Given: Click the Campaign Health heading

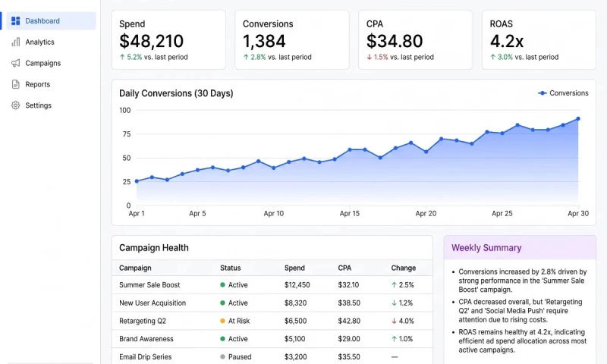Looking at the screenshot, I should click(x=154, y=248).
